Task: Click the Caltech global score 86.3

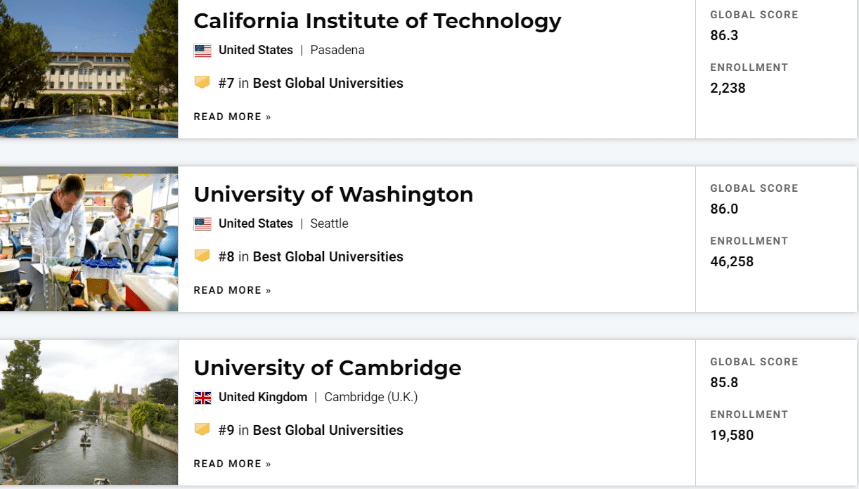Action: (x=724, y=36)
